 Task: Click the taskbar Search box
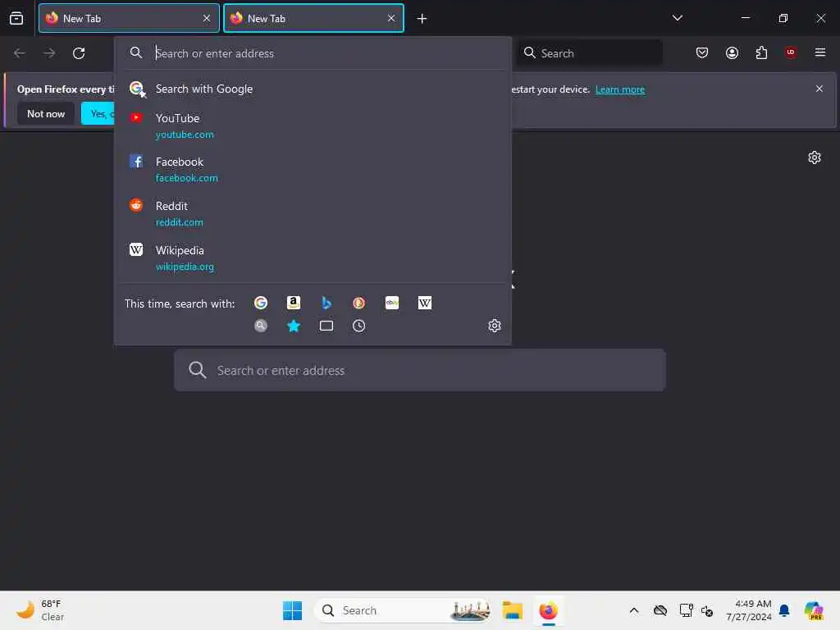point(402,610)
